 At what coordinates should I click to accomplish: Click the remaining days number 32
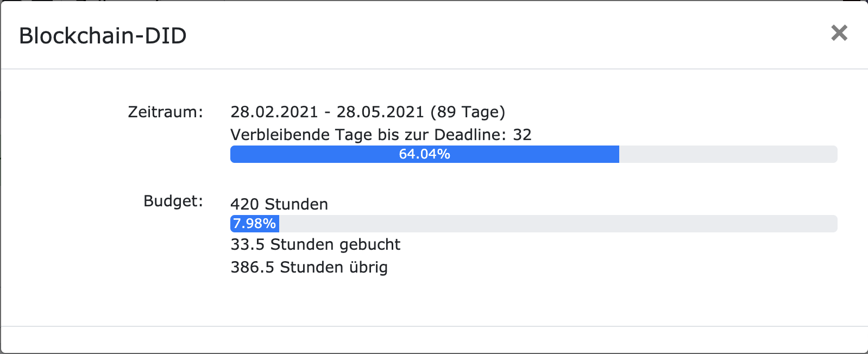tap(522, 135)
